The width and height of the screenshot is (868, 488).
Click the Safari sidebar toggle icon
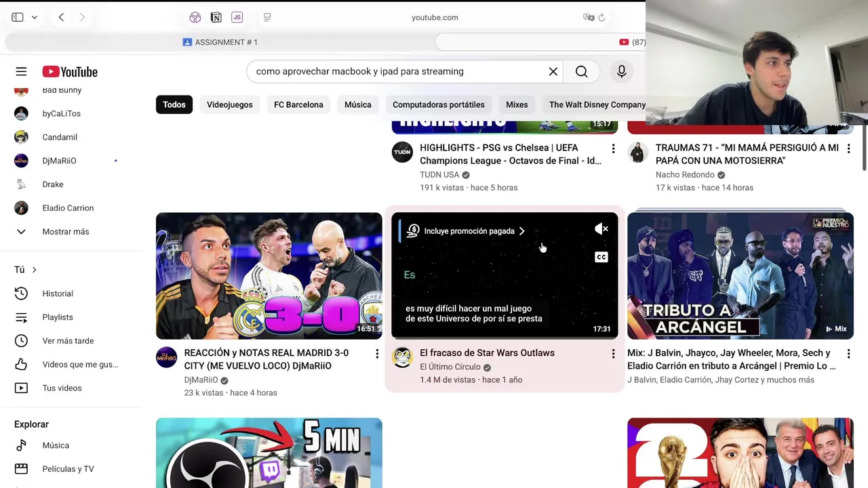coord(18,17)
